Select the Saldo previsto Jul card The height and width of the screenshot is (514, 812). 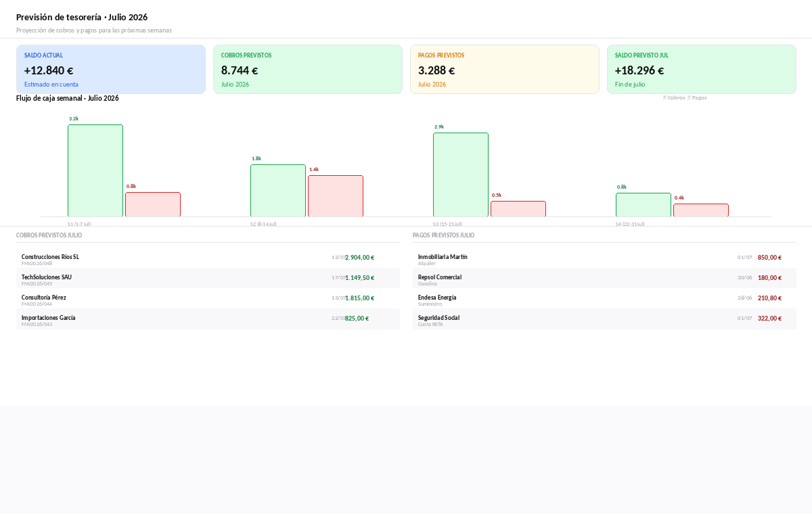pyautogui.click(x=702, y=70)
